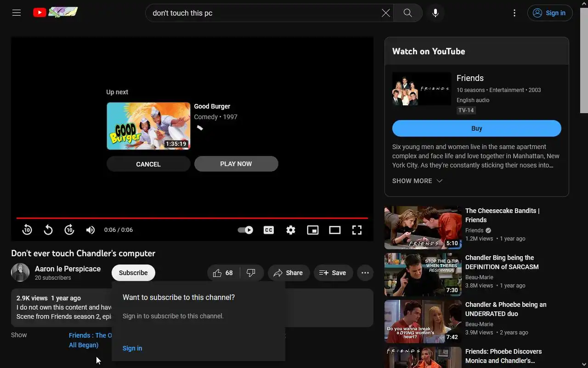The height and width of the screenshot is (368, 588).
Task: Click the TV-14 rating badge
Action: tap(466, 110)
